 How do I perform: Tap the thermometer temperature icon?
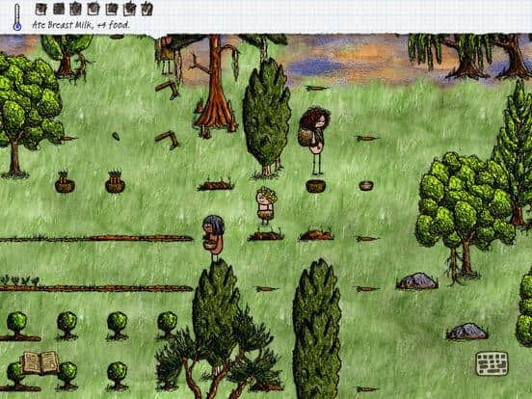click(x=17, y=17)
